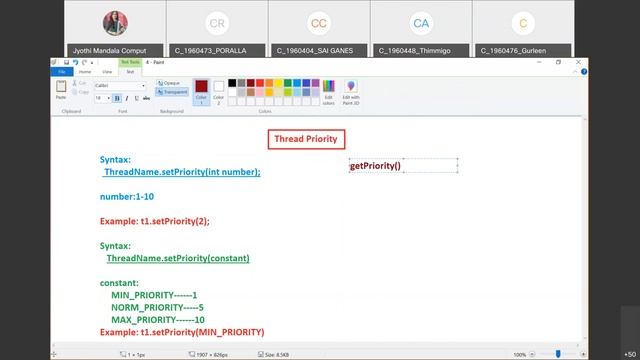640x360 pixels.
Task: Click the +50 more participants indicator
Action: click(x=630, y=354)
